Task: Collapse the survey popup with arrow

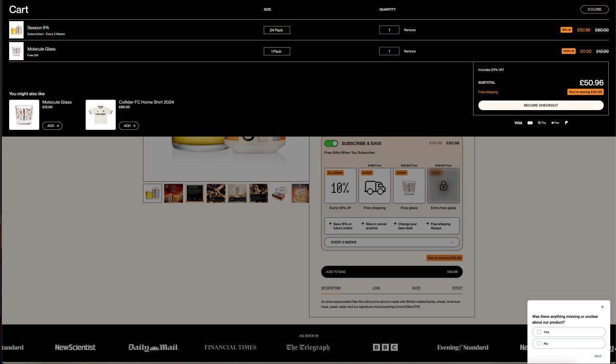Action: click(602, 307)
